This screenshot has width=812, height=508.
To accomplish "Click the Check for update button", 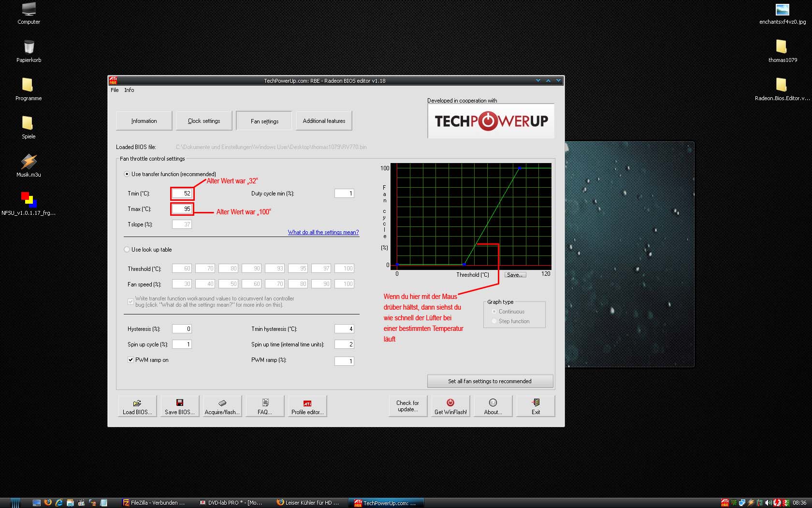I will coord(408,406).
